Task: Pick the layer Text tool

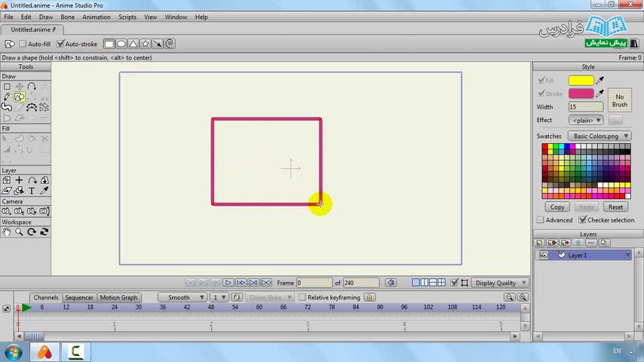Action: (x=32, y=191)
